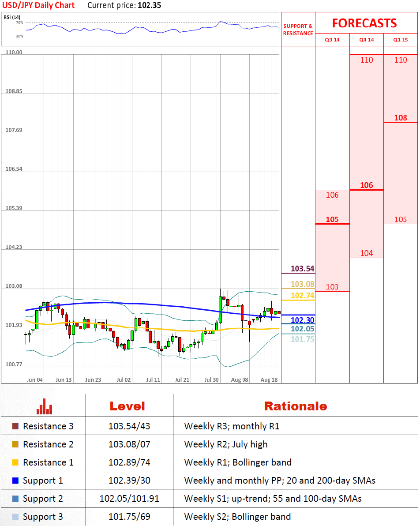The width and height of the screenshot is (420, 526).
Task: Click 'Weekly S2; Bollinger band' rationale
Action: (x=237, y=517)
